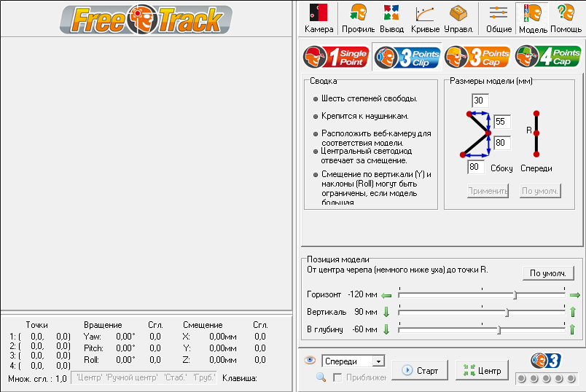Select the green 4 Points Cap model

point(548,57)
